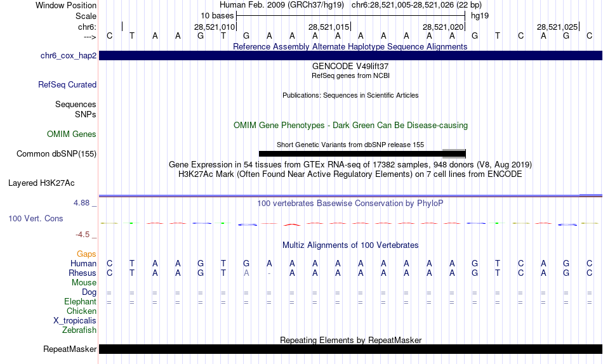The image size is (603, 364).
Task: Click Short Genetic Variants from dbSNP title
Action: pos(350,145)
